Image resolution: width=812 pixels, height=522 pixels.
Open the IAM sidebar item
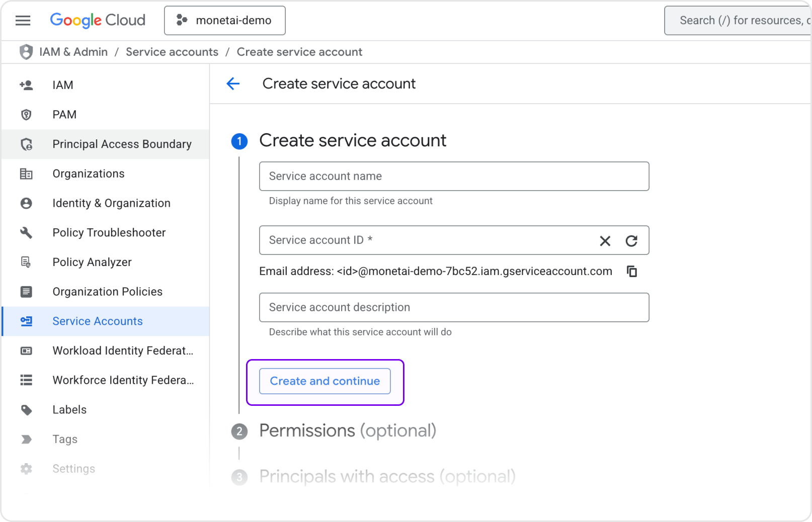(106, 85)
